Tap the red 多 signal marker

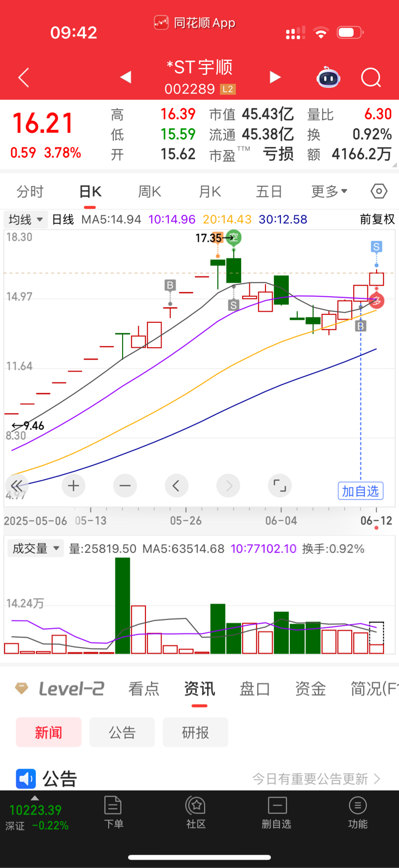click(x=377, y=300)
